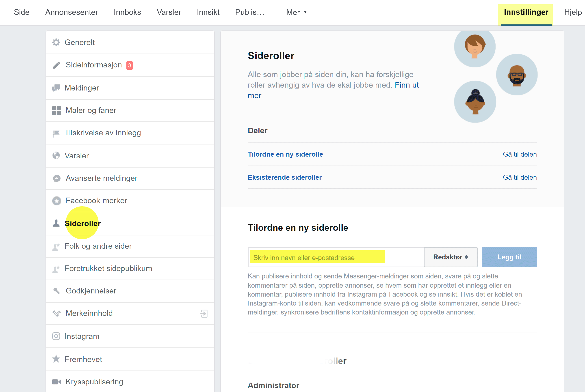Screen dimensions: 585x392
Task: Click the external arrow icon on Merkeinnhold row
Action: [204, 314]
